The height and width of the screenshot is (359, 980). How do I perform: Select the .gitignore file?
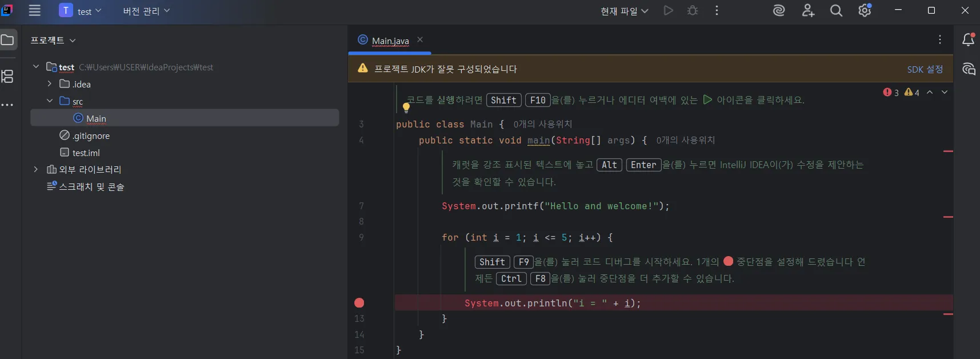(85, 135)
